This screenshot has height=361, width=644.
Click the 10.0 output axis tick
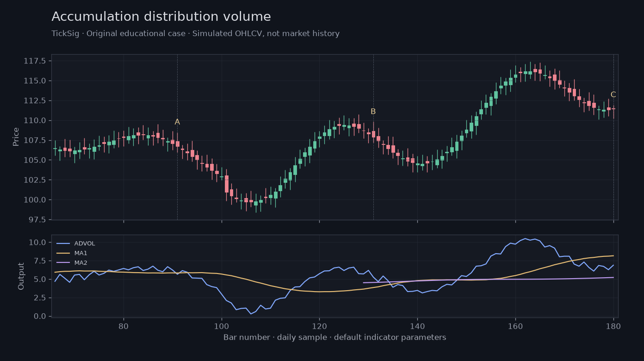(x=37, y=243)
